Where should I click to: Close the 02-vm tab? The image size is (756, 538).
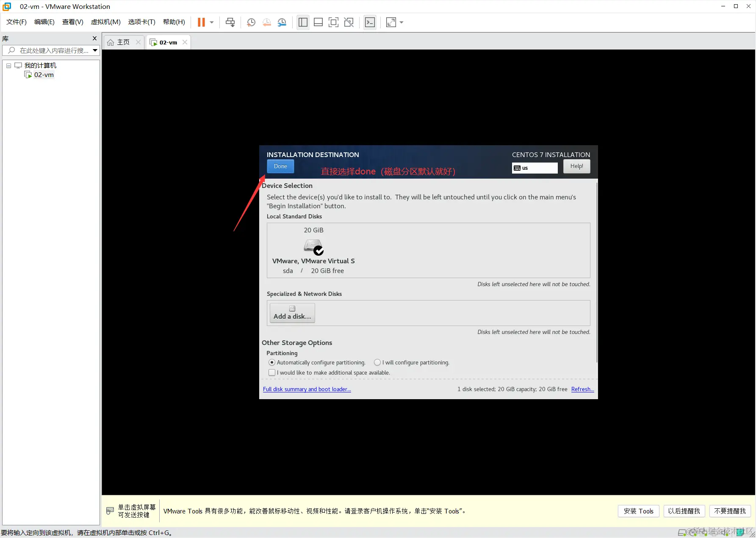[185, 42]
